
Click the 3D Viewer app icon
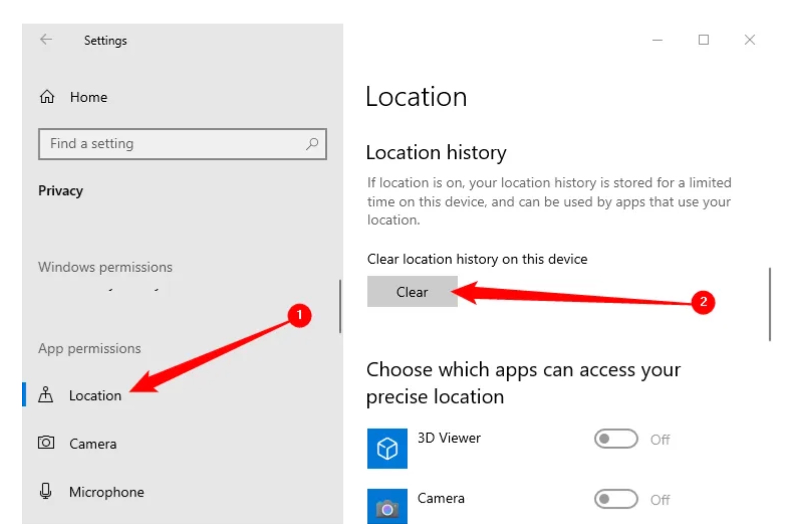tap(387, 449)
